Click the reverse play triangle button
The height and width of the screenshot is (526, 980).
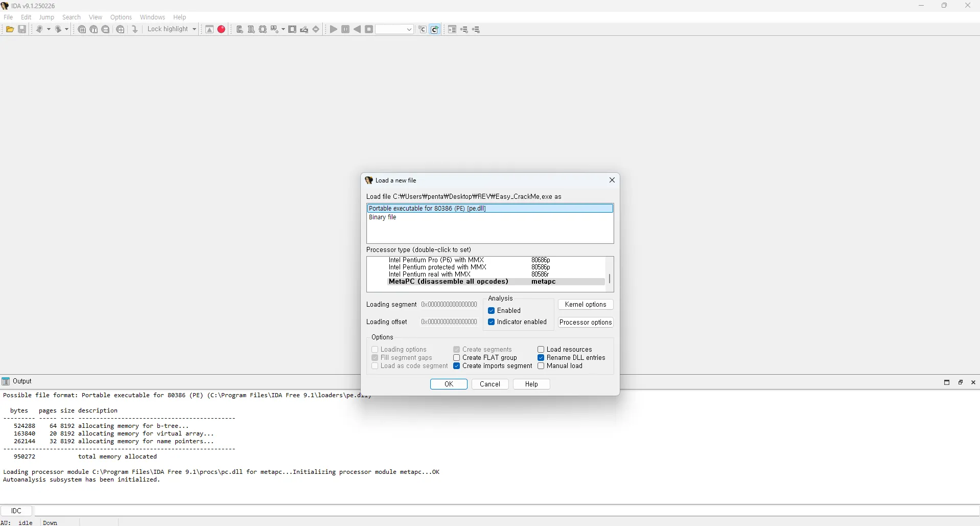357,30
